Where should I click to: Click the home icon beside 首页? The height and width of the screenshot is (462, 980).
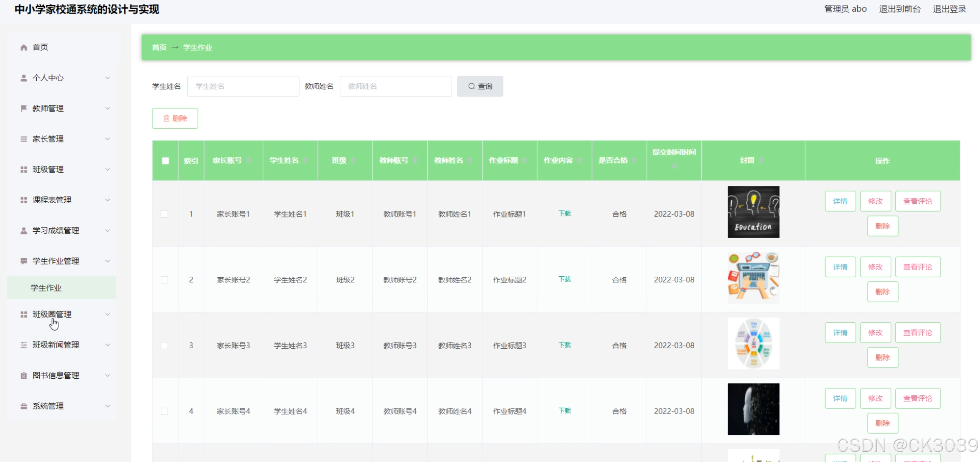coord(23,47)
